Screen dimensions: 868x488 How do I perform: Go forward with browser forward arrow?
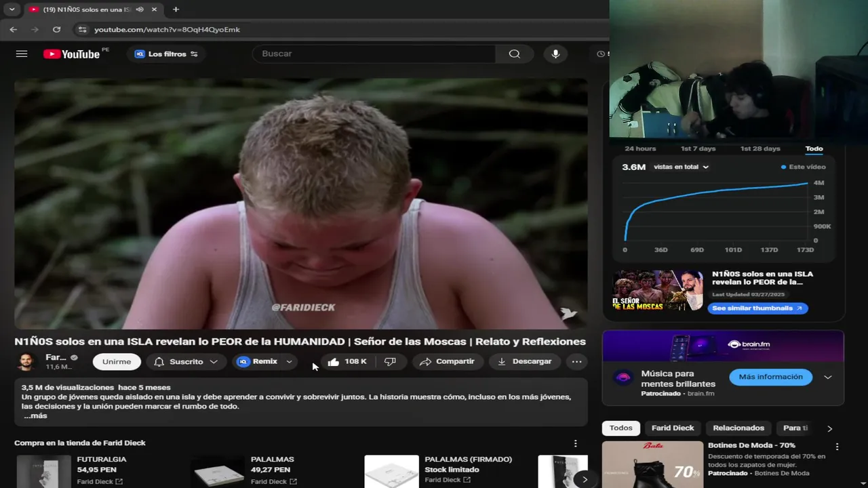click(x=35, y=30)
